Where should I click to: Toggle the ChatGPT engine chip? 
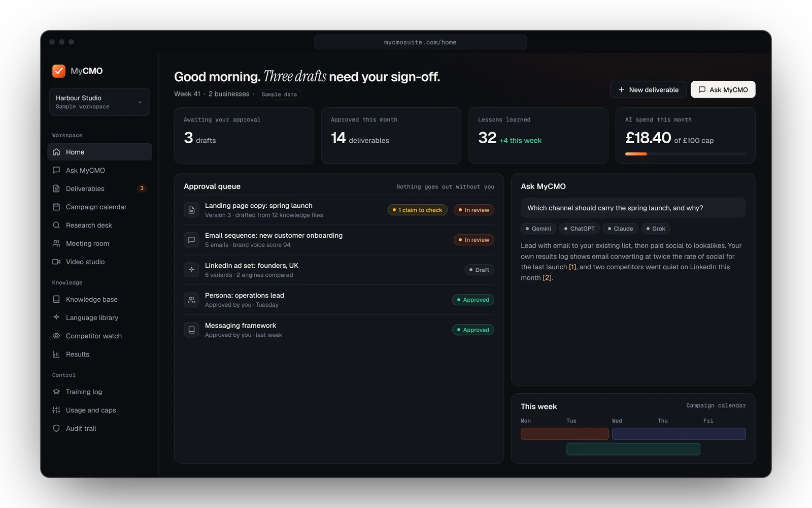580,229
